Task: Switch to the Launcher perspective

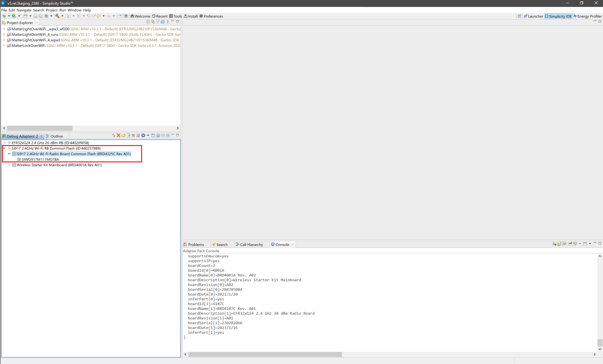Action: coord(533,16)
